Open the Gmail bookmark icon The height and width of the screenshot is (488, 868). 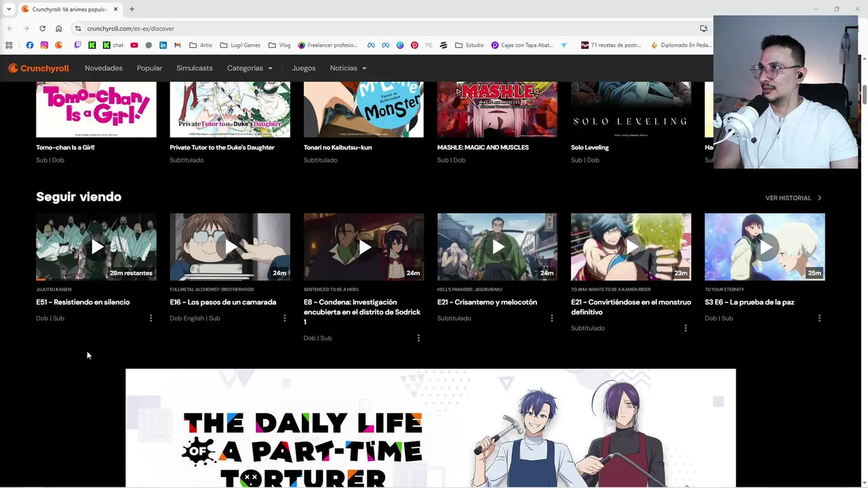click(x=178, y=45)
